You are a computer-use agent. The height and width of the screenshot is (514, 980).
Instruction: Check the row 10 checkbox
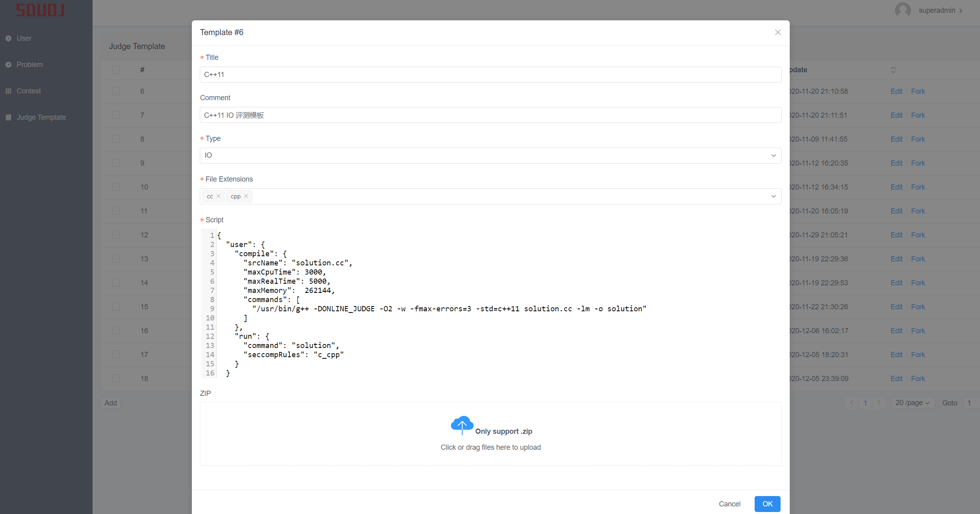[x=116, y=187]
